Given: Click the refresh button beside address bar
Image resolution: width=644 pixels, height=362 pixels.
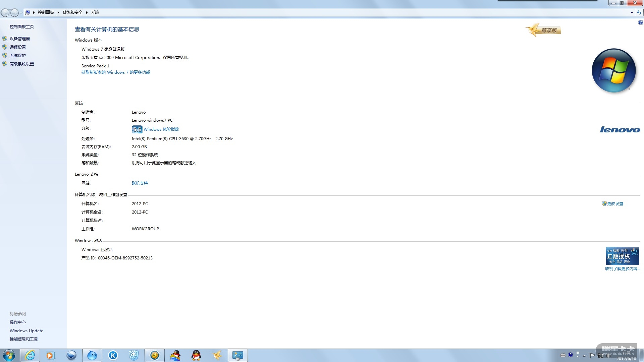Looking at the screenshot, I should [x=639, y=12].
